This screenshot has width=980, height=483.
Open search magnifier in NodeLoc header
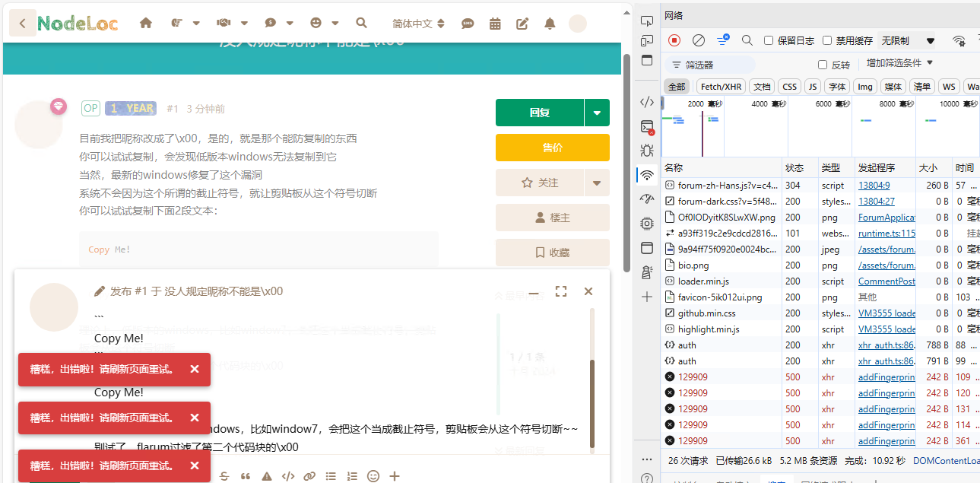click(362, 24)
